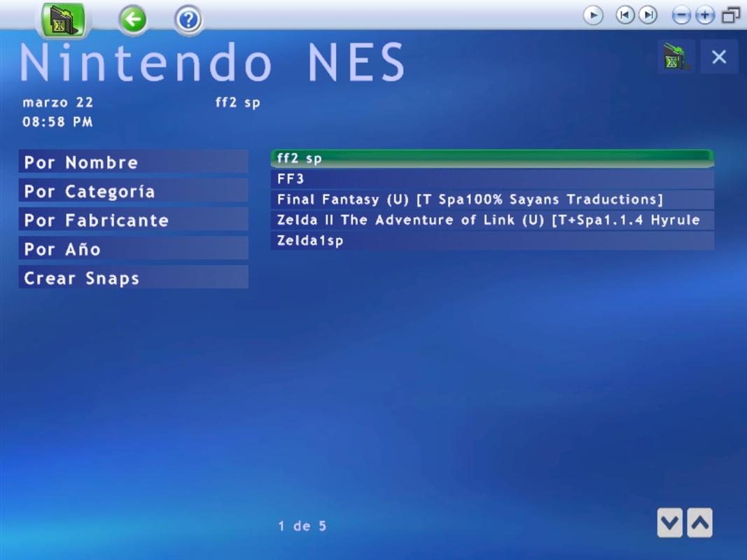
Task: Select the Final Fantasy (U) Spanish translation entry
Action: click(x=491, y=199)
